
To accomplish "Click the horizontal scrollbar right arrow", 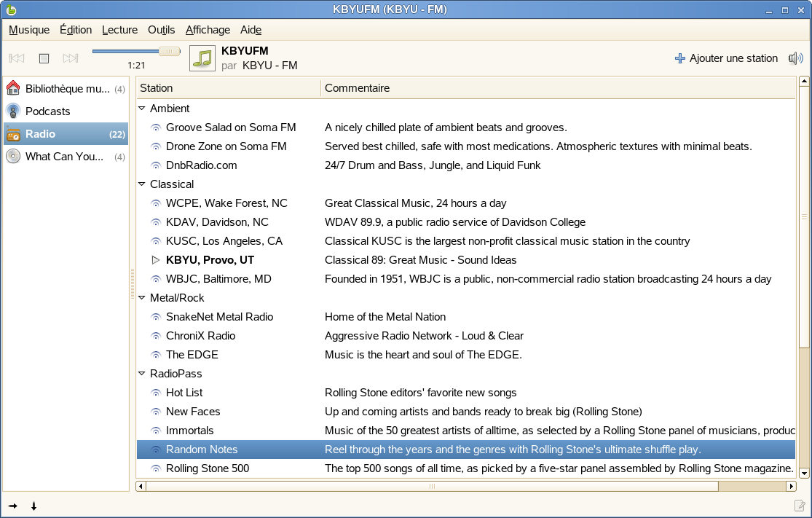I will [x=792, y=486].
